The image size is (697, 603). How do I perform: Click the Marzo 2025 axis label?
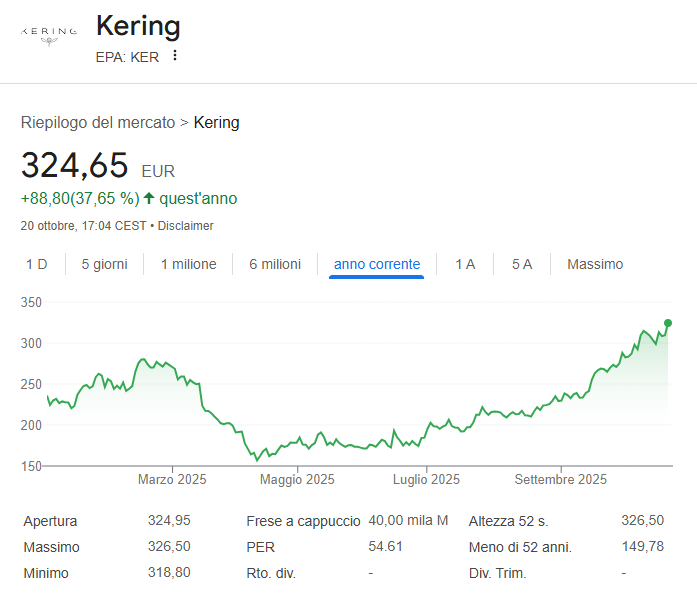coord(172,480)
